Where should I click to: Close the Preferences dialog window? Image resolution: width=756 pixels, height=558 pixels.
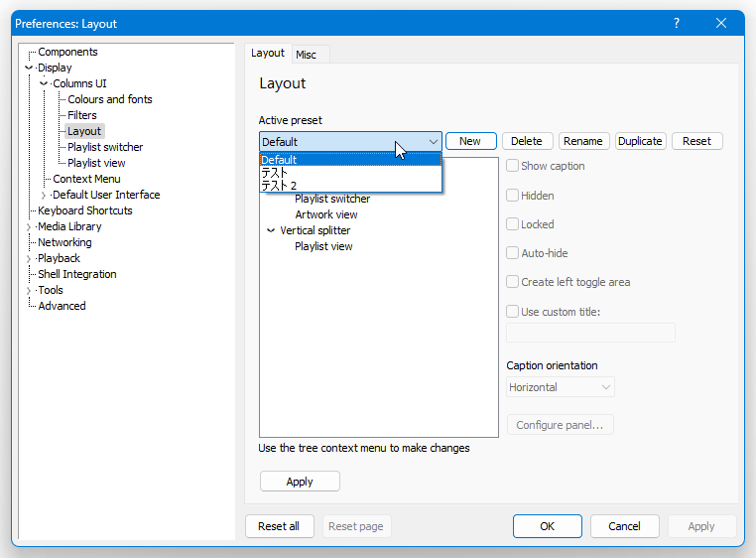coord(721,23)
